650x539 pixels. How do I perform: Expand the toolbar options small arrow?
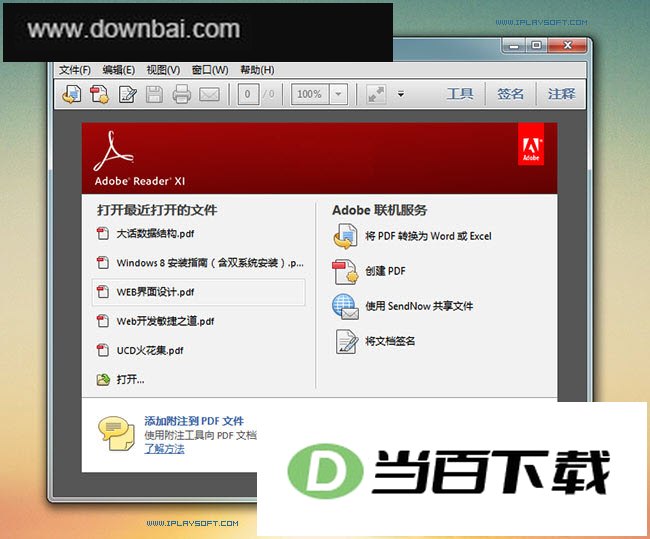401,94
